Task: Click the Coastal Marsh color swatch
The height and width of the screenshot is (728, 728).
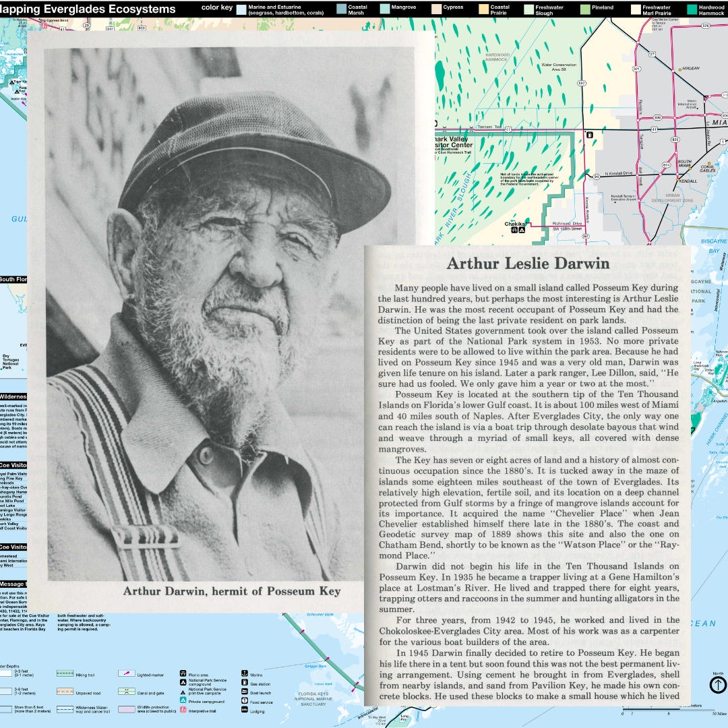Action: tap(341, 9)
